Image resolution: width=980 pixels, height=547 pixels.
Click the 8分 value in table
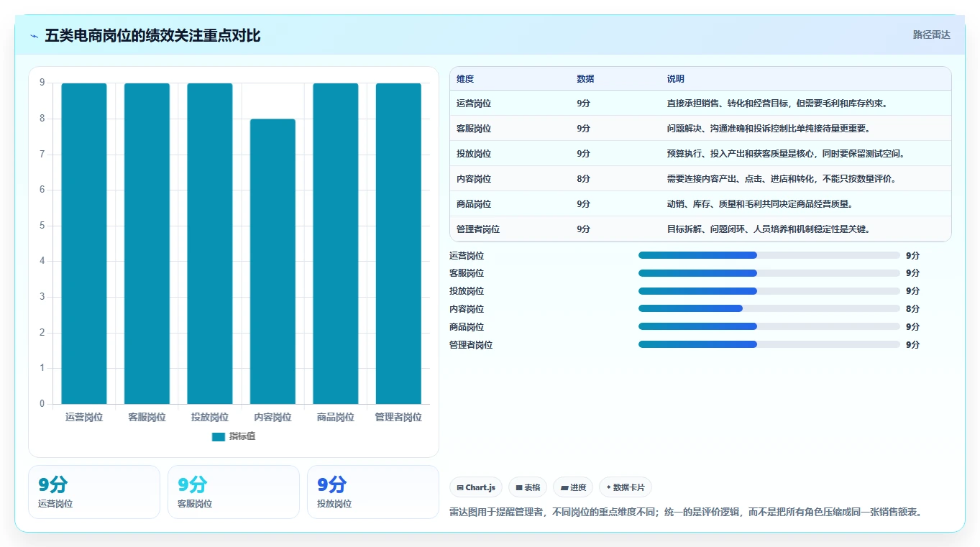583,179
